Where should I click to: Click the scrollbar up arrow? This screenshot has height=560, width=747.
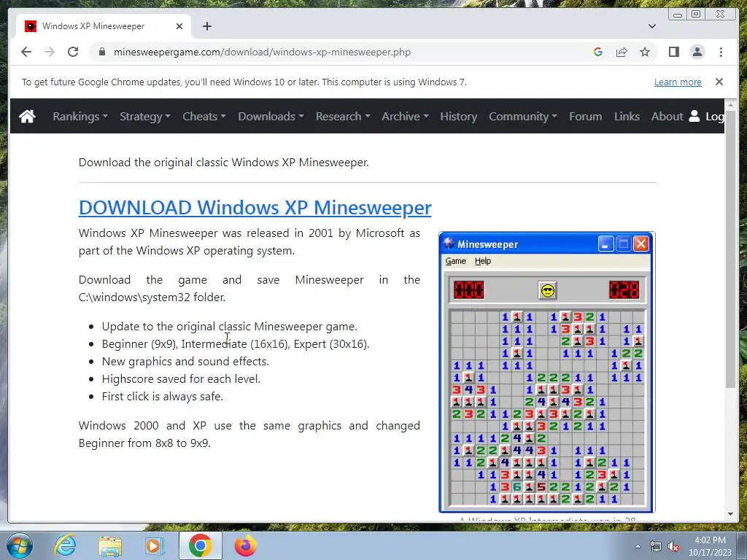(730, 104)
